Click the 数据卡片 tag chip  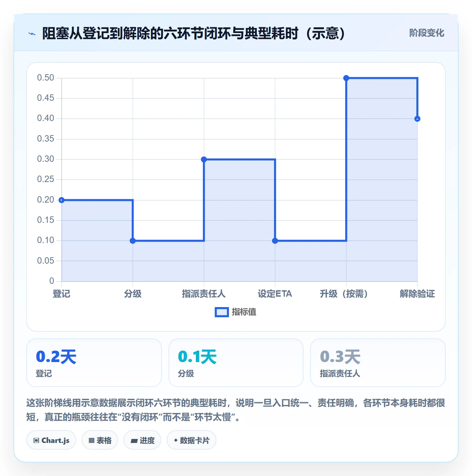click(x=191, y=440)
